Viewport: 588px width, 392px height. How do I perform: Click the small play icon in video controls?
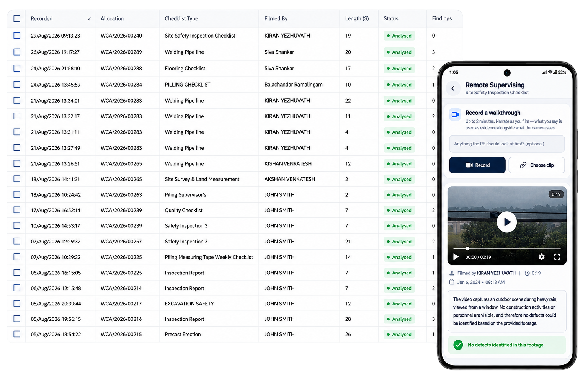click(x=456, y=257)
